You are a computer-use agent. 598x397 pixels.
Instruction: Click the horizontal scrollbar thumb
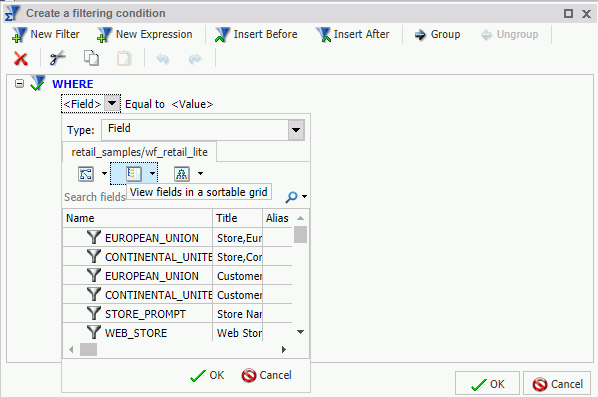pyautogui.click(x=88, y=349)
